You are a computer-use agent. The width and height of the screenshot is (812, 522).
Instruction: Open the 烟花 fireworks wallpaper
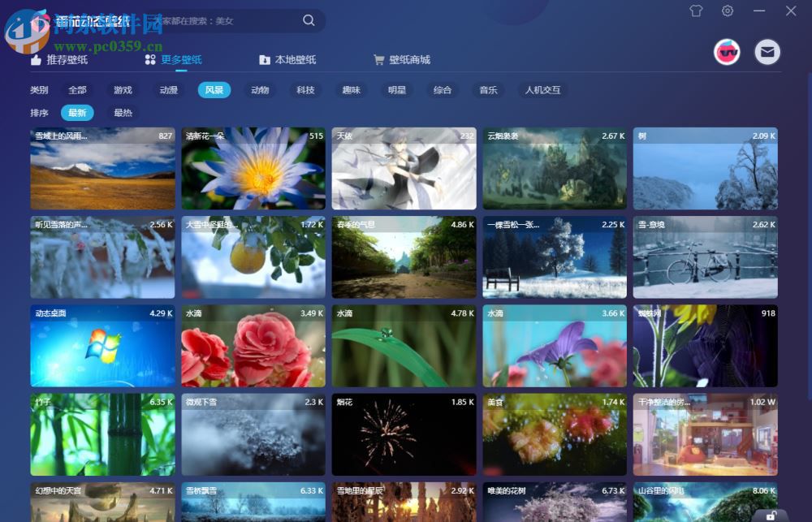404,434
